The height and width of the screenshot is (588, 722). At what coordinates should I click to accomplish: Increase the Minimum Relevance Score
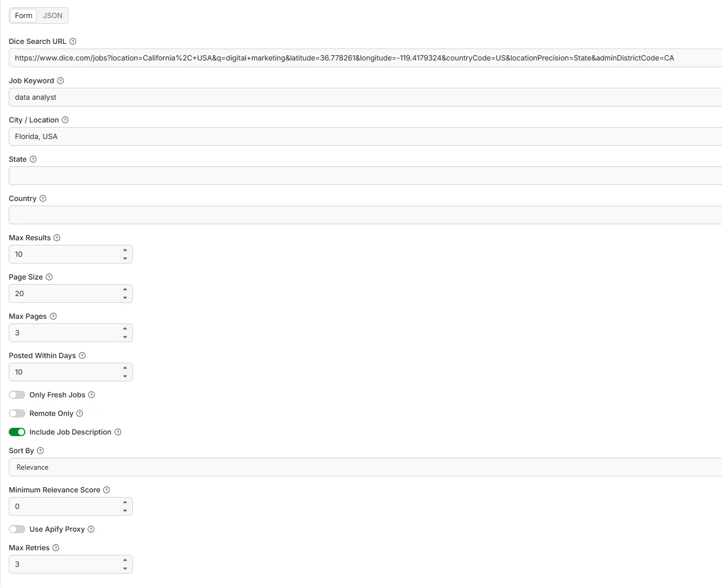point(125,502)
